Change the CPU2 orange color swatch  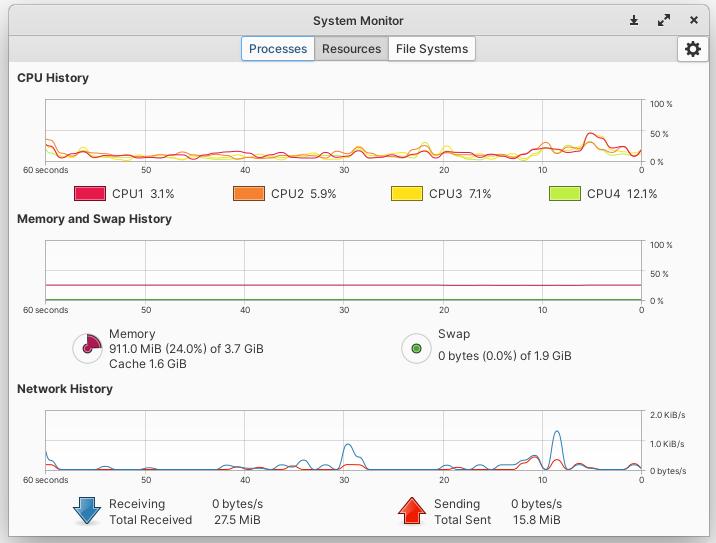tap(249, 194)
